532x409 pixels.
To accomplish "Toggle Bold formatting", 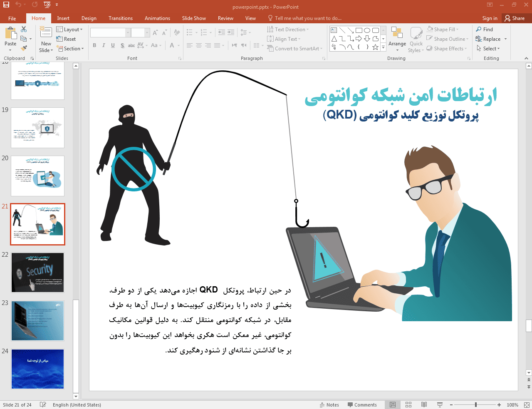I will coord(95,45).
